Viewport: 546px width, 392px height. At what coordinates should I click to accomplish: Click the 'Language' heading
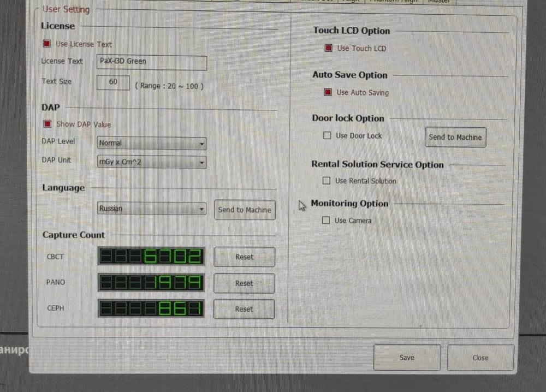[63, 188]
